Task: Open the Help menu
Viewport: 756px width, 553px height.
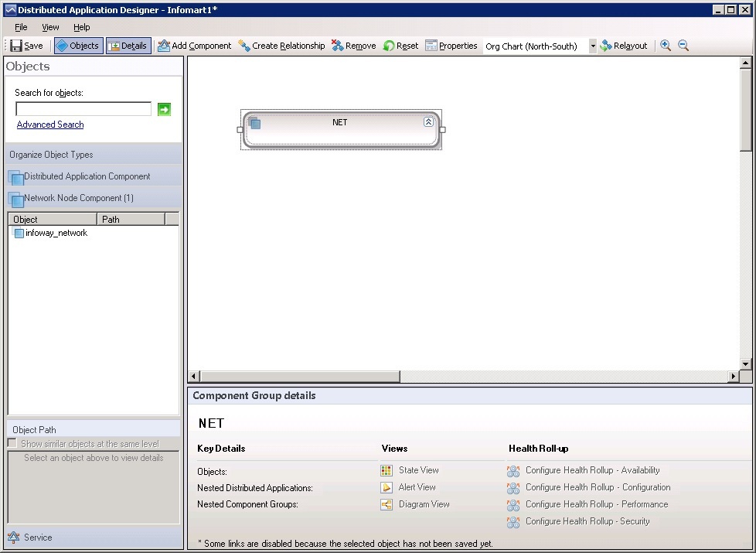Action: (81, 27)
